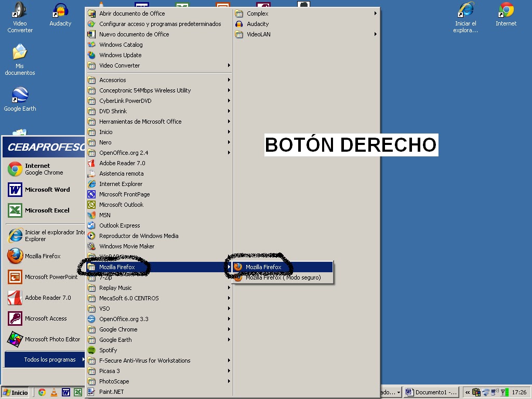Open the MecaSoft 6.0 CENTROS folder

pos(159,298)
